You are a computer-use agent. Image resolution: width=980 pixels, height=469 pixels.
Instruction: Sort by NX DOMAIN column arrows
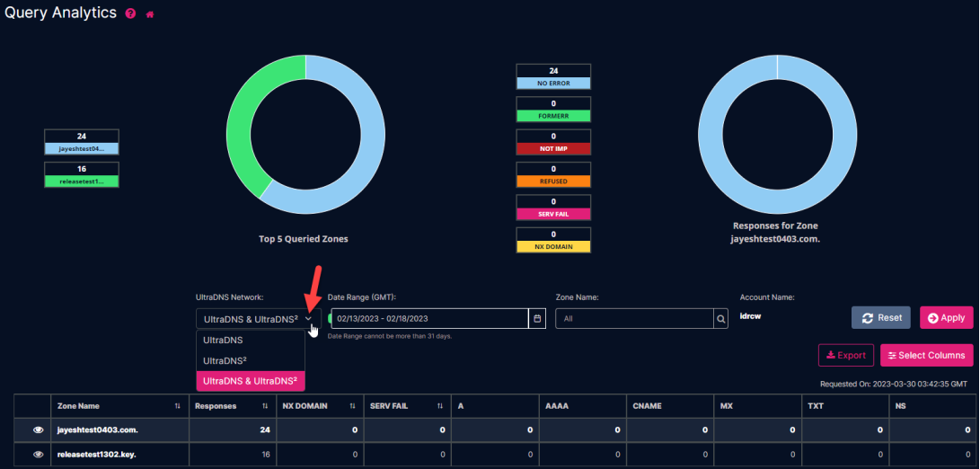[352, 406]
